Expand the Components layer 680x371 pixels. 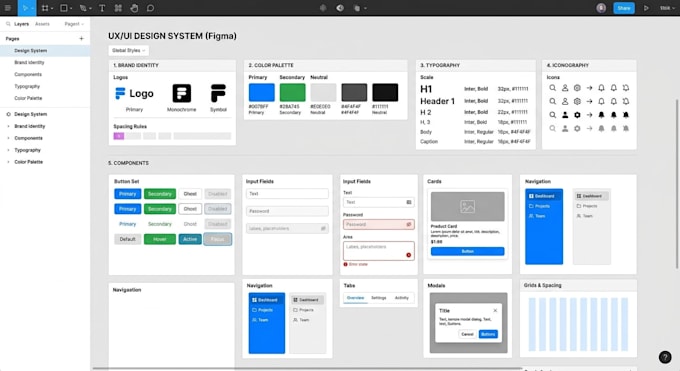click(x=8, y=138)
